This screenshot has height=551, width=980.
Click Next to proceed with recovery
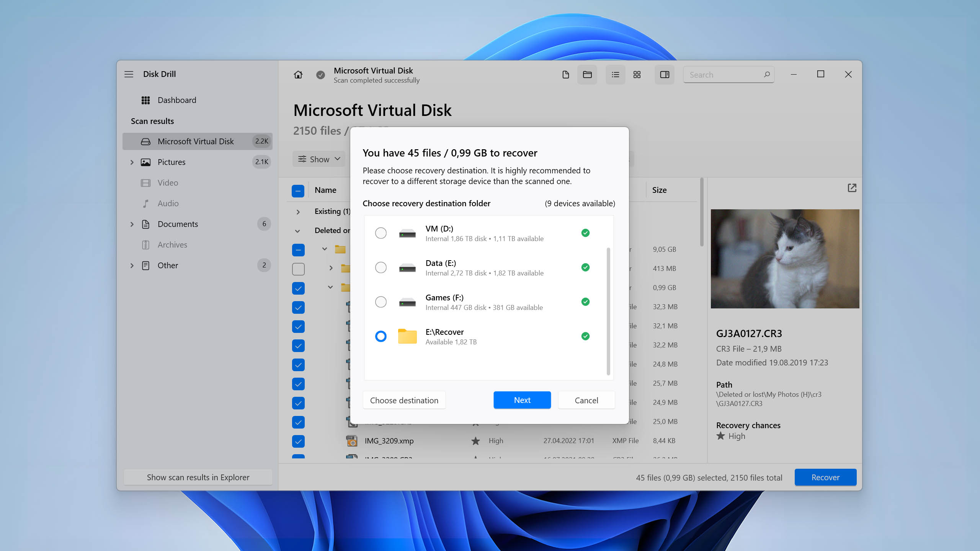[522, 399]
